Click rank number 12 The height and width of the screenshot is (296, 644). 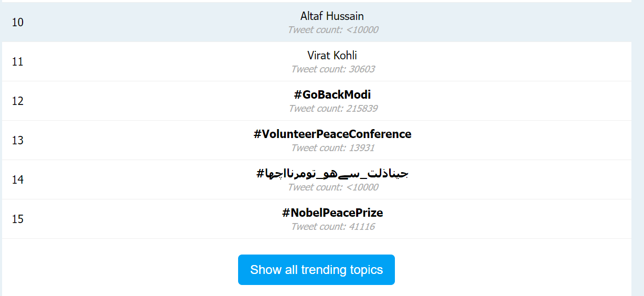18,101
